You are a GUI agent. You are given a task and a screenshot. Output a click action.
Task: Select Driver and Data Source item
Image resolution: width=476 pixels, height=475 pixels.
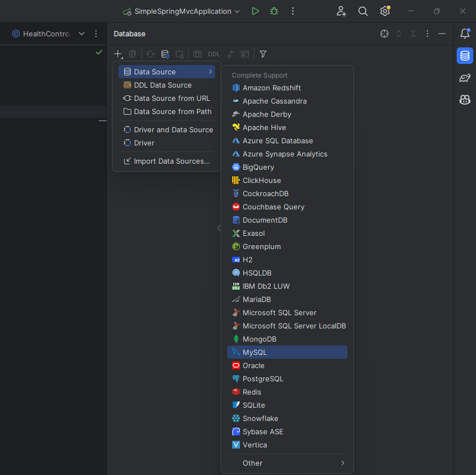(167, 129)
